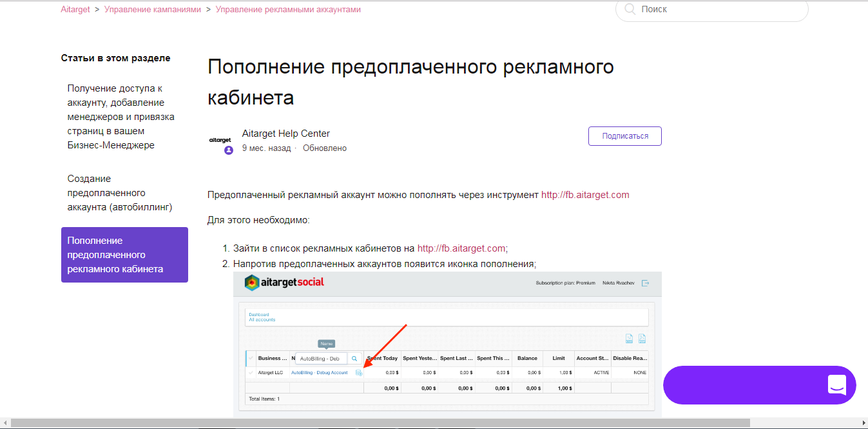868x429 pixels.
Task: Click the aitargetsocial logo in the screenshot
Action: pyautogui.click(x=284, y=283)
